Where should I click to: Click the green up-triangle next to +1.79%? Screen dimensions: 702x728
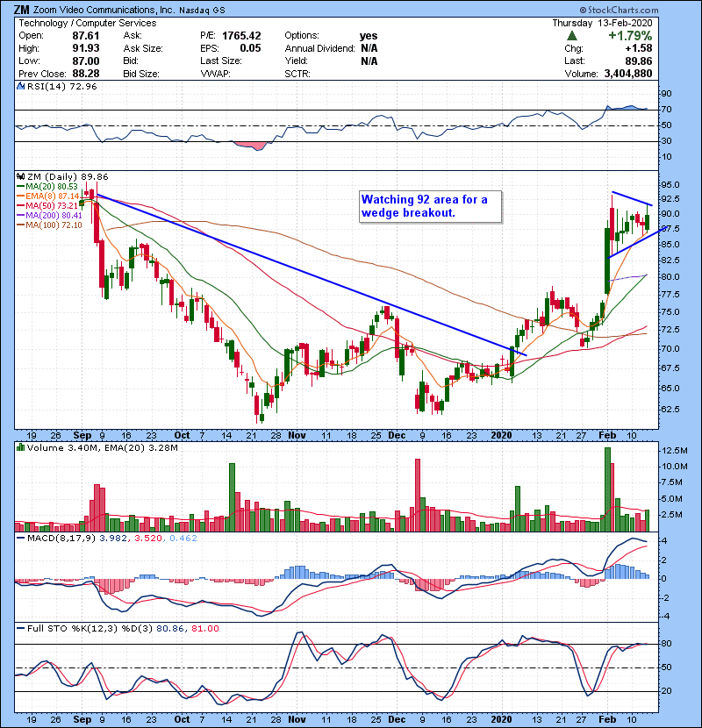coord(572,36)
